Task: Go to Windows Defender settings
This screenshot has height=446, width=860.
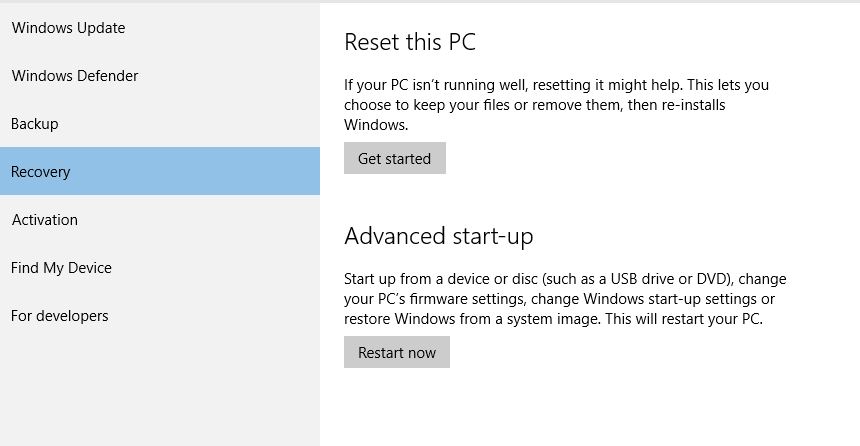Action: (75, 76)
